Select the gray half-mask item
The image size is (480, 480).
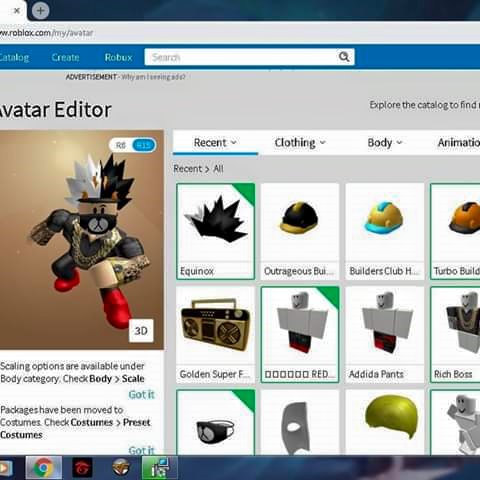[300, 422]
